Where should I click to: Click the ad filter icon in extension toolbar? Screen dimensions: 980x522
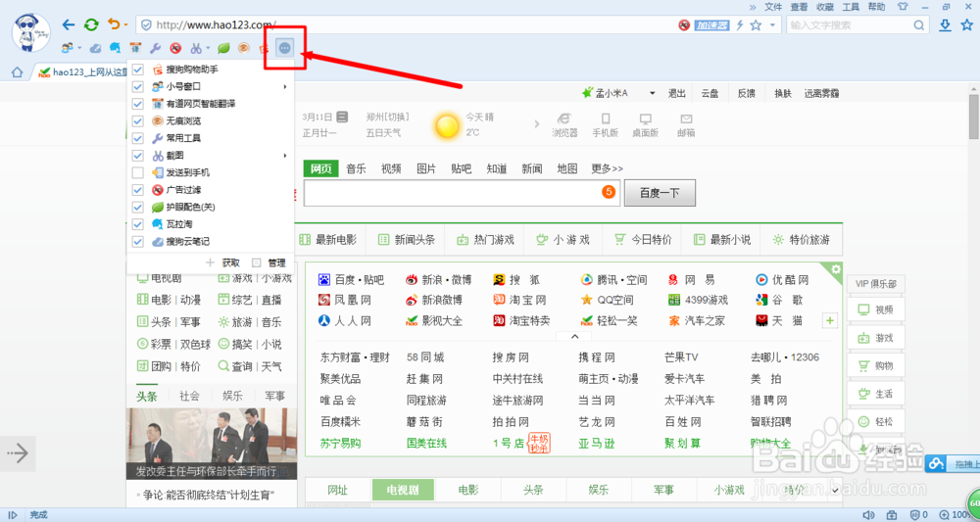click(175, 47)
